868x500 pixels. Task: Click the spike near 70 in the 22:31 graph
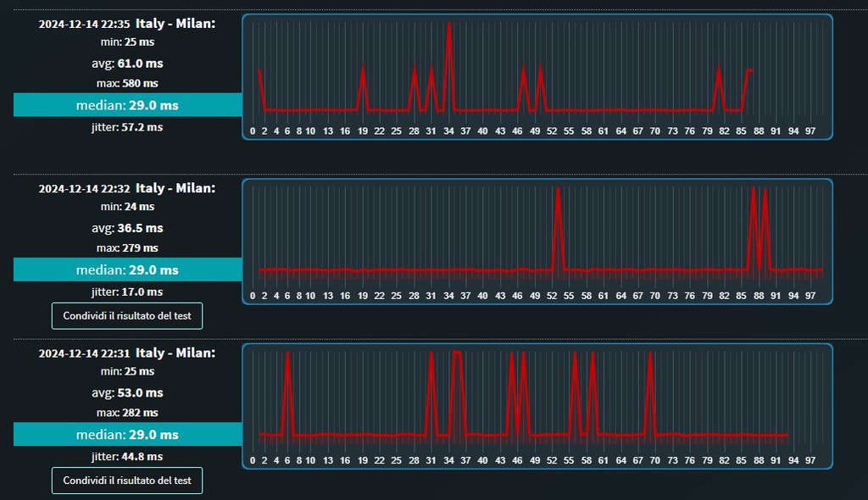tap(650, 393)
